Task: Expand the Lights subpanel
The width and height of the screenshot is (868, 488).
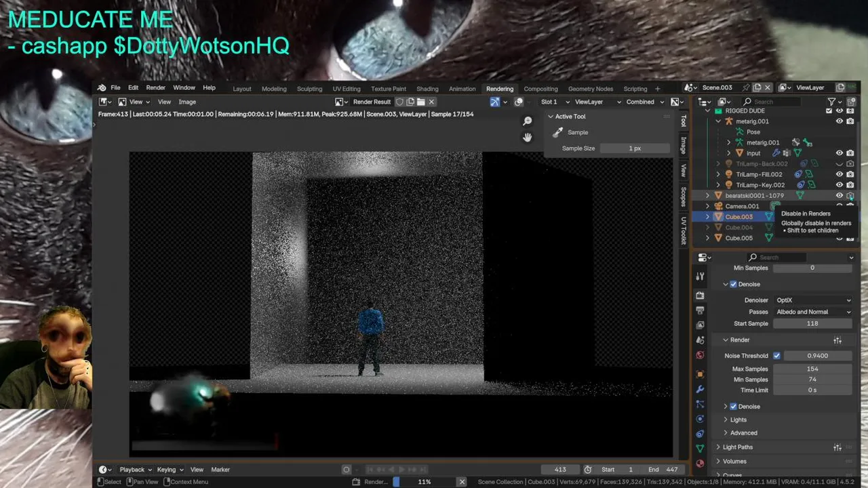Action: (738, 420)
